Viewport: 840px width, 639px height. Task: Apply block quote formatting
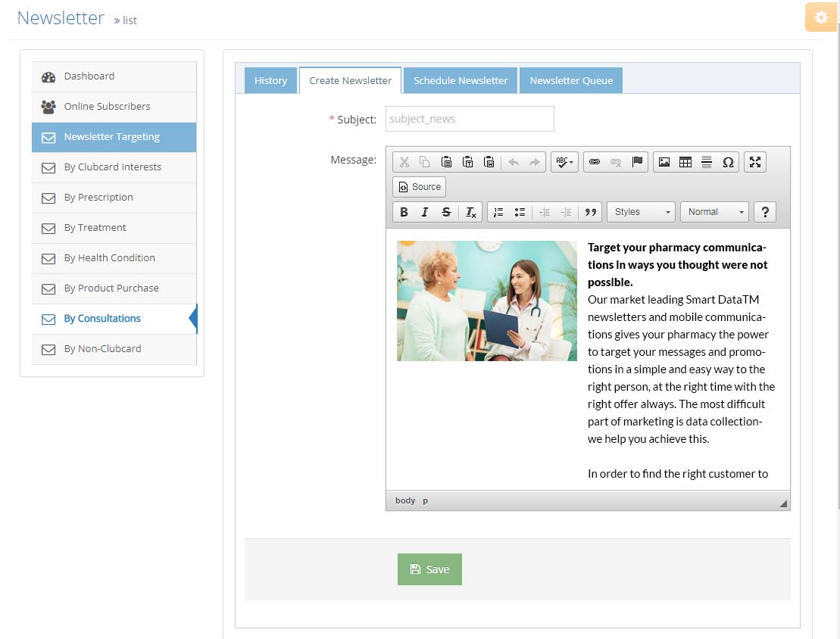[591, 212]
